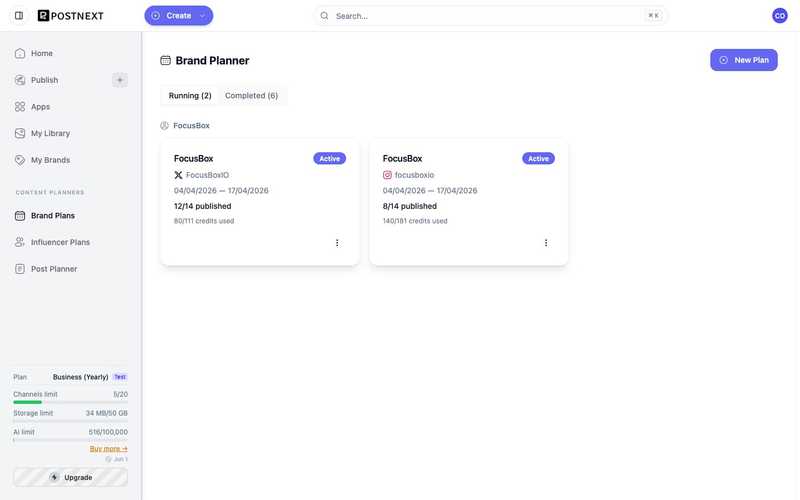
Task: Click the plus button beside Publish
Action: click(x=120, y=80)
